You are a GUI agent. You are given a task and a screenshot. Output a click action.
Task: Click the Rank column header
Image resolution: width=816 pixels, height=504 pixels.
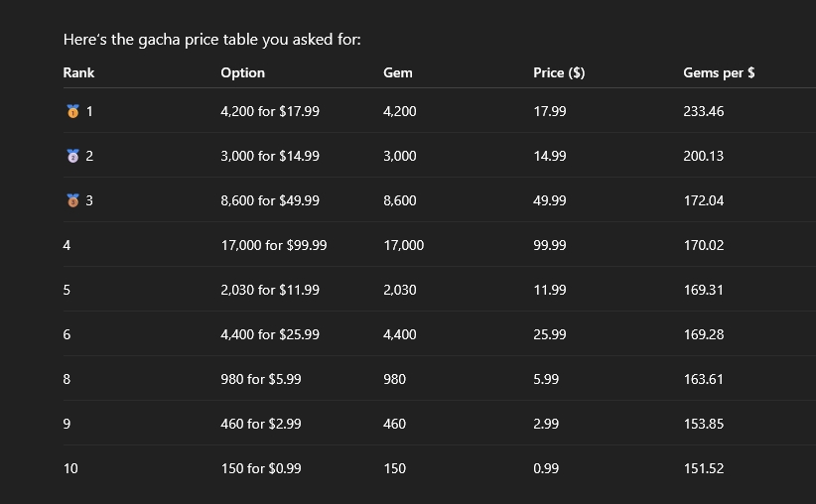click(78, 72)
